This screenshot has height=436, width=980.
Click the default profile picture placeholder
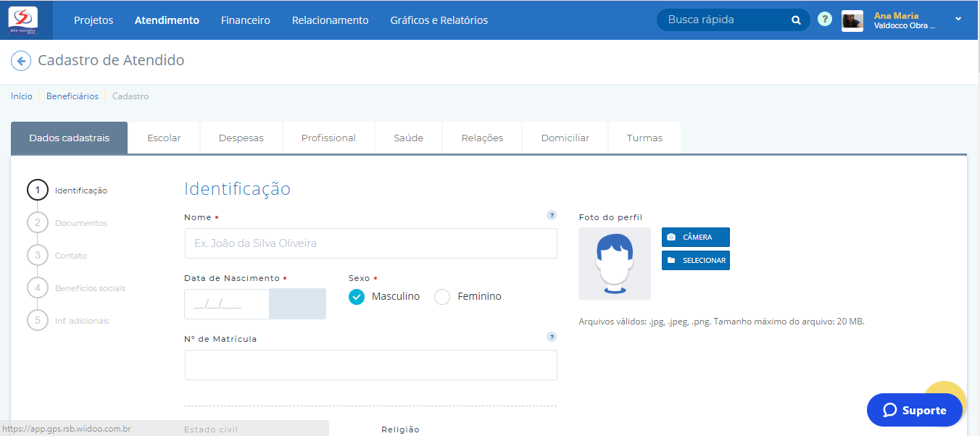point(615,264)
